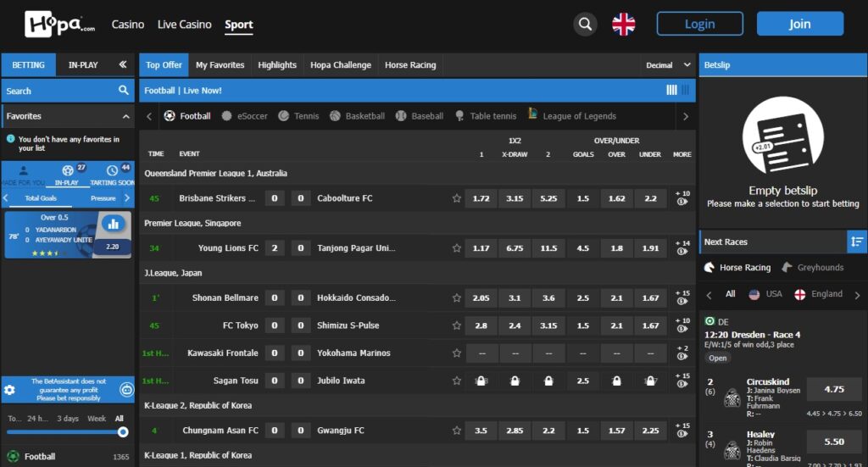The width and height of the screenshot is (868, 467).
Task: Select Baseball sport filter
Action: (420, 116)
